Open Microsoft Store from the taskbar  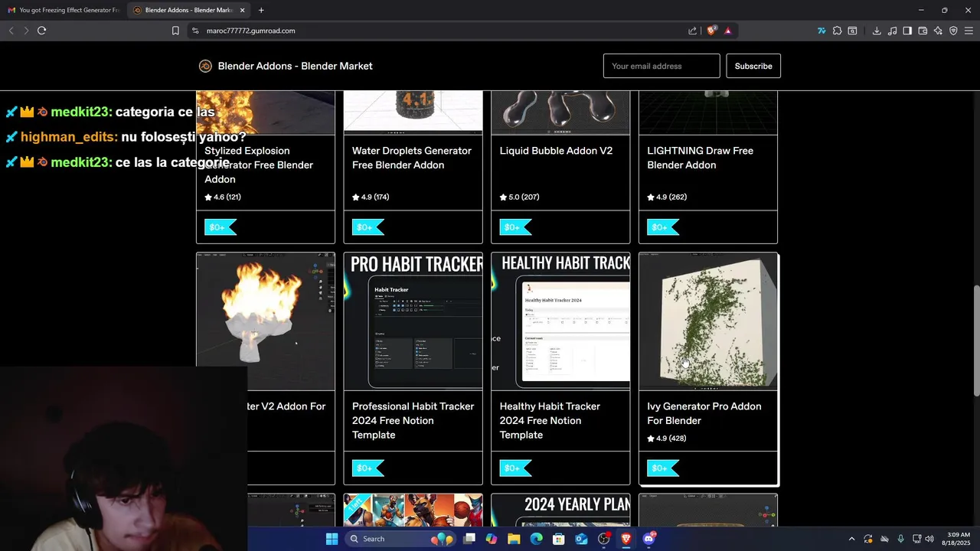coord(559,539)
